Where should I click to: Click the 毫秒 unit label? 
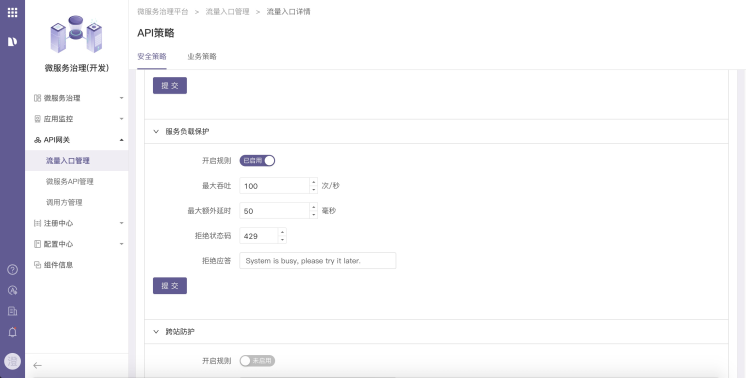329,211
